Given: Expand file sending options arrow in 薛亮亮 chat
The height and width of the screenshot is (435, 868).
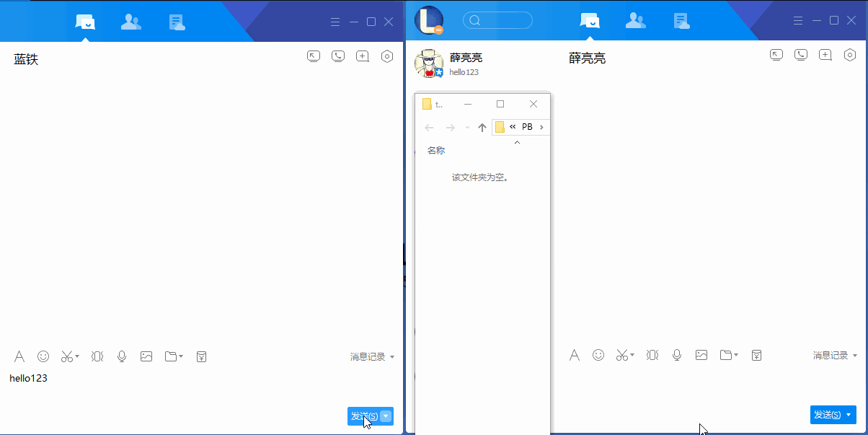Looking at the screenshot, I should pos(736,355).
